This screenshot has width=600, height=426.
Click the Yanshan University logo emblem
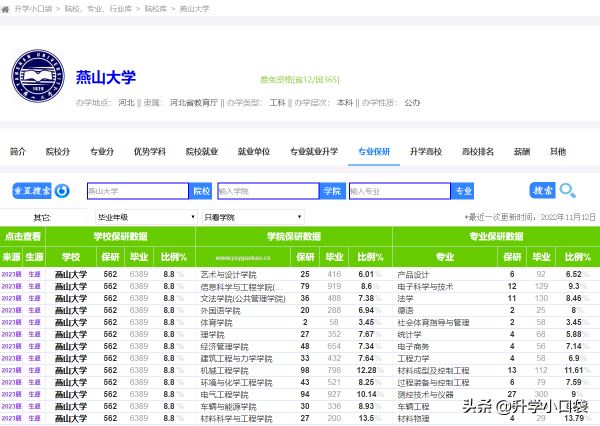[38, 76]
